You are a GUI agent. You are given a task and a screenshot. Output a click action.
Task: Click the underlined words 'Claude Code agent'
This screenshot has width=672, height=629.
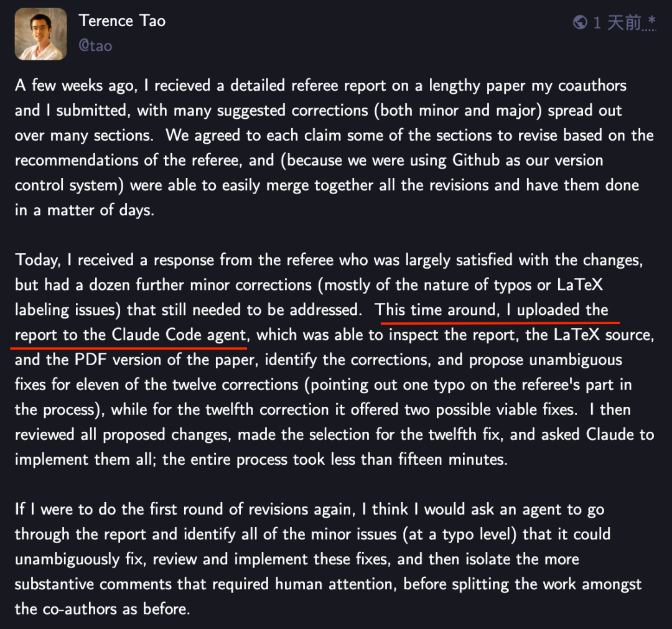(179, 334)
